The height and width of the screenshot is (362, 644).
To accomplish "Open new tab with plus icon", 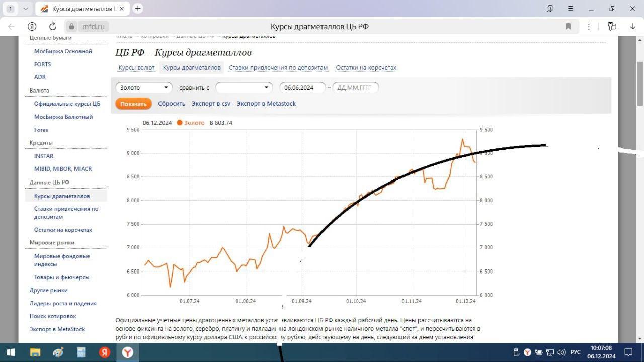I will click(138, 9).
